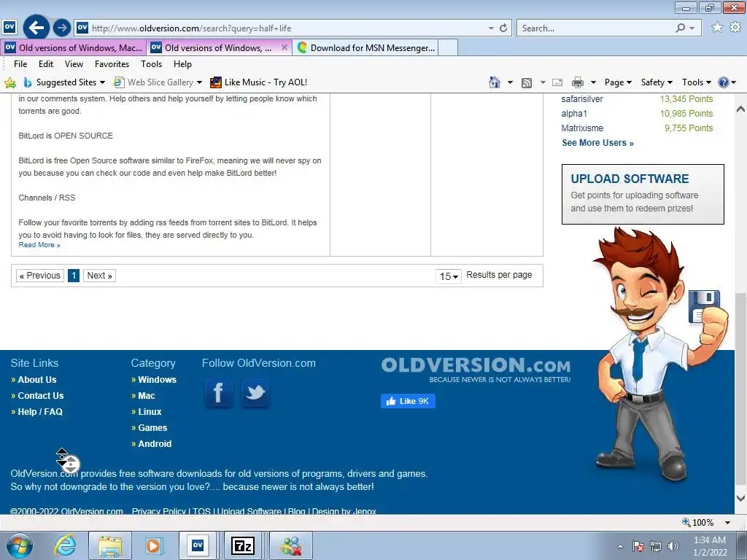Click See More Users link
Viewport: 747px width, 560px height.
[x=597, y=143]
